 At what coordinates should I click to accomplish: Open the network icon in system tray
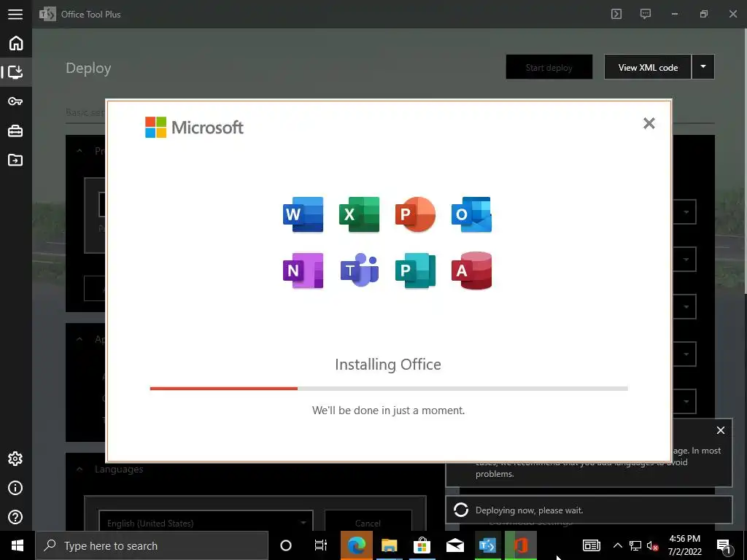[x=635, y=545]
